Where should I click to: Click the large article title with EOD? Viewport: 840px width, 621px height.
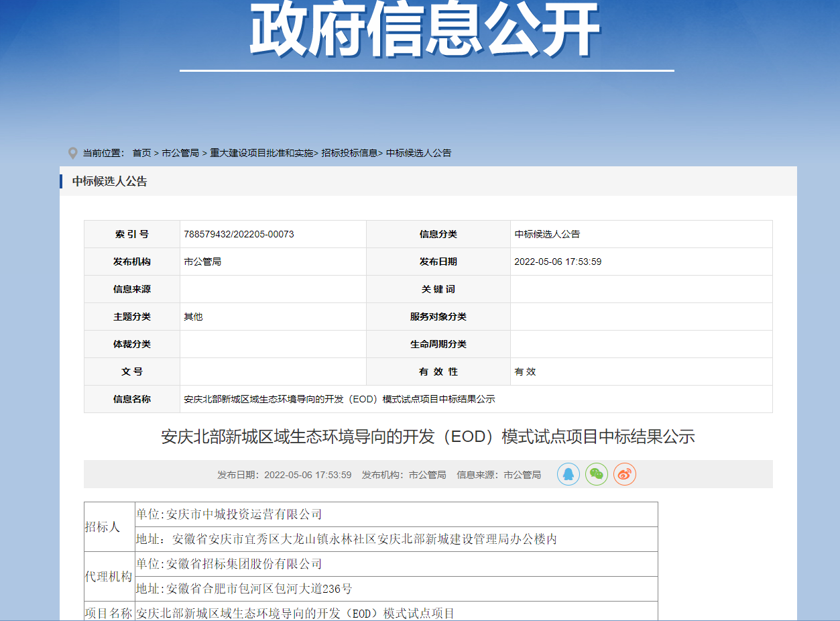click(x=428, y=437)
